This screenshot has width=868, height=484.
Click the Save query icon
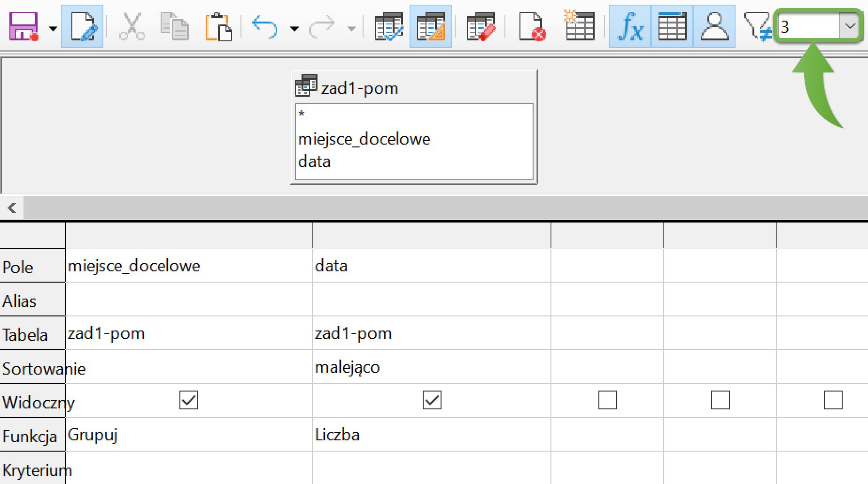click(23, 27)
